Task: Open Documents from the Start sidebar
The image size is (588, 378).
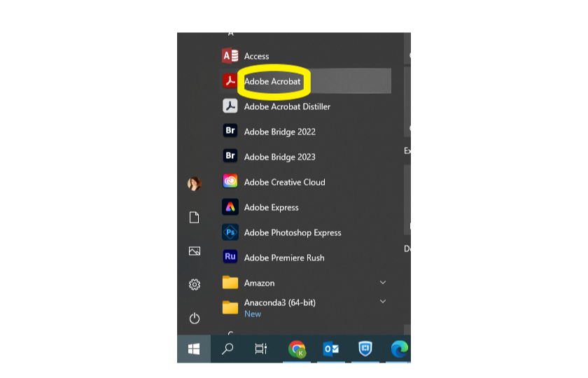Action: pos(195,218)
